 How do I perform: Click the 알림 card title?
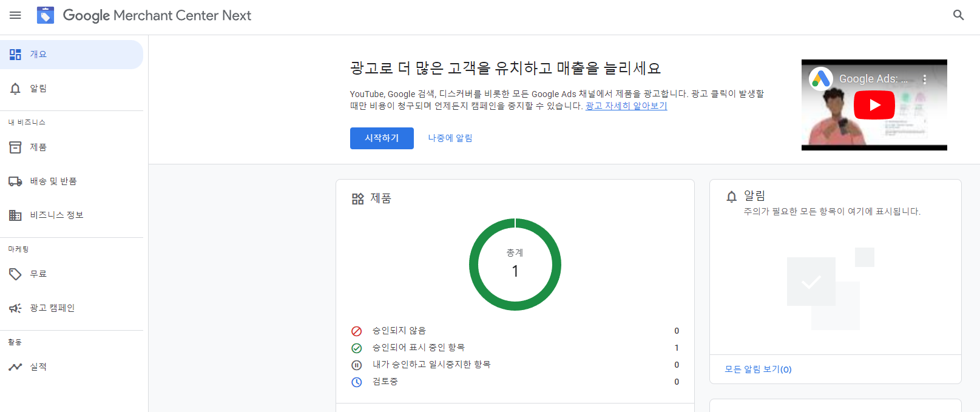point(755,196)
